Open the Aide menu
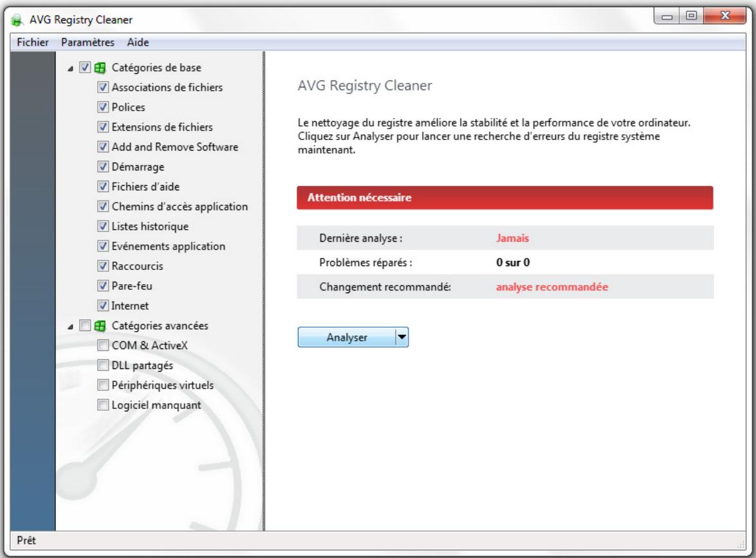The width and height of the screenshot is (756, 558). pyautogui.click(x=138, y=42)
